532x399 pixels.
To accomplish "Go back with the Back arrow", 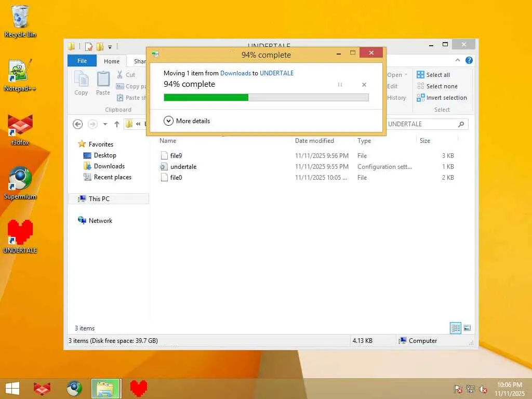I will (x=78, y=124).
